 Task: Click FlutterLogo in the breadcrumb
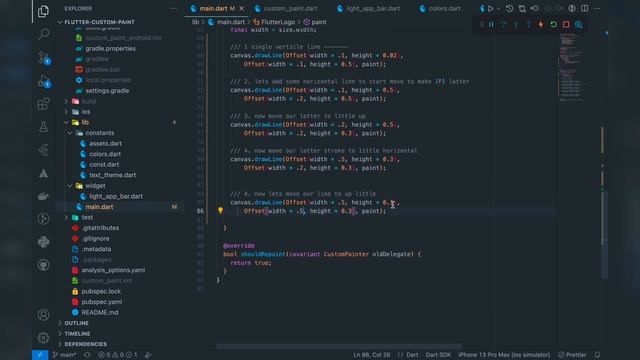pos(278,22)
